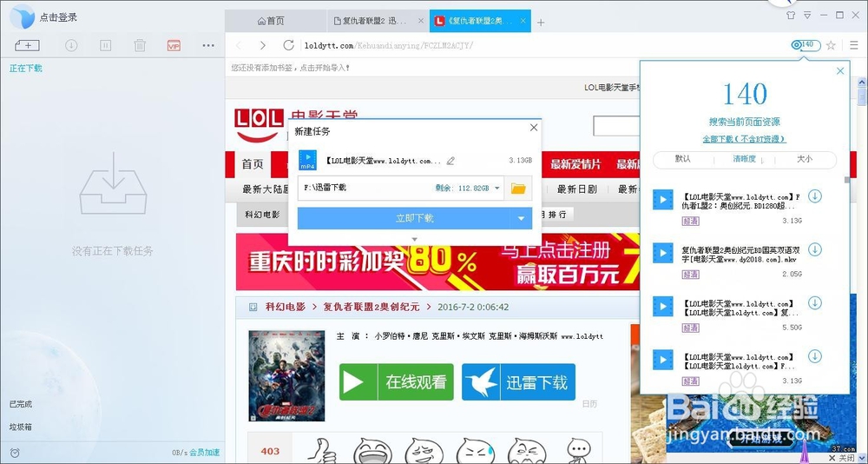Open the 正在下载 list

click(25, 69)
